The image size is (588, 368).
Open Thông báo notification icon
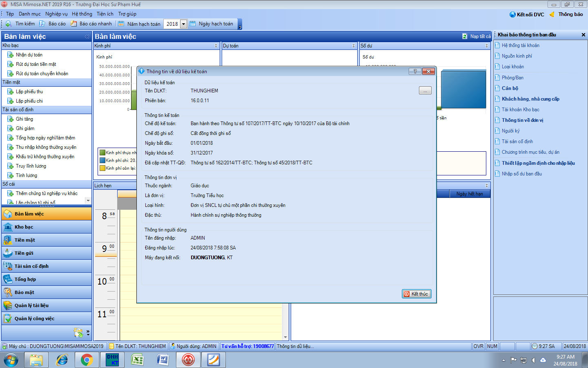tap(552, 14)
